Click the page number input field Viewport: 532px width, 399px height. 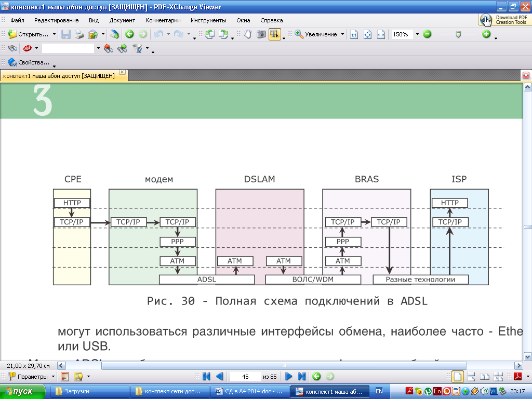tap(245, 377)
